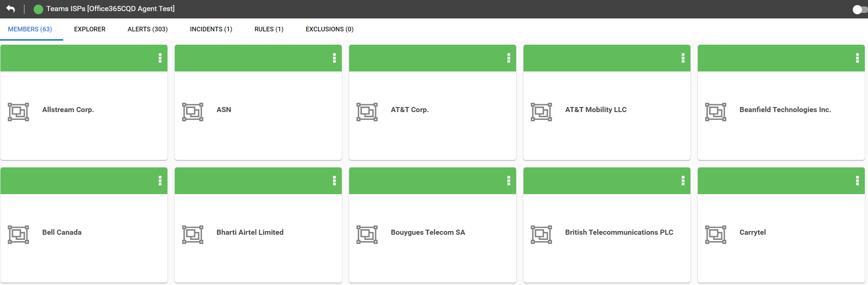Open the three-dot menu on AT&T Corp. card
This screenshot has height=285, width=868.
(509, 58)
